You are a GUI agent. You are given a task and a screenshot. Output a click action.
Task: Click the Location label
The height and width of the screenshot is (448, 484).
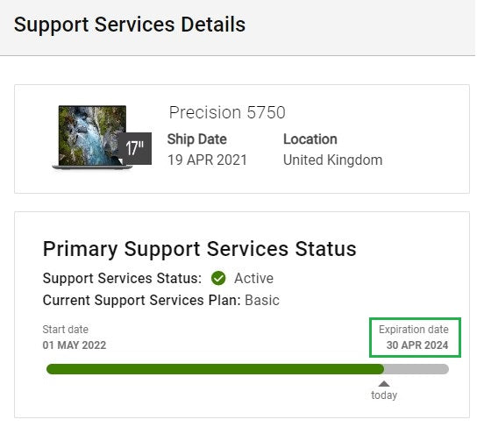point(310,139)
